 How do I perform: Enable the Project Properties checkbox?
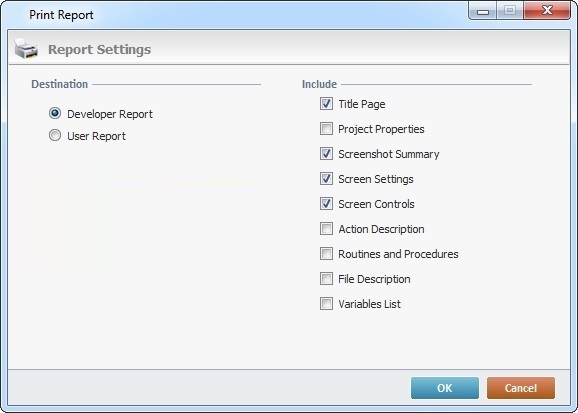click(326, 129)
